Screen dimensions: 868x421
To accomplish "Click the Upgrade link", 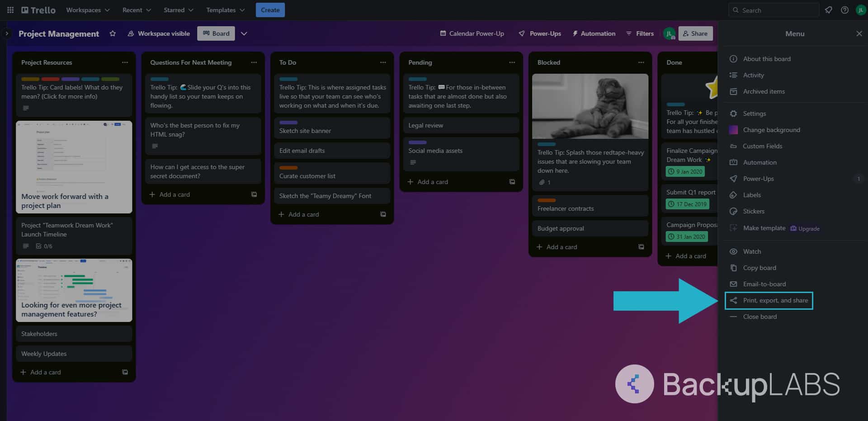I will pyautogui.click(x=805, y=228).
